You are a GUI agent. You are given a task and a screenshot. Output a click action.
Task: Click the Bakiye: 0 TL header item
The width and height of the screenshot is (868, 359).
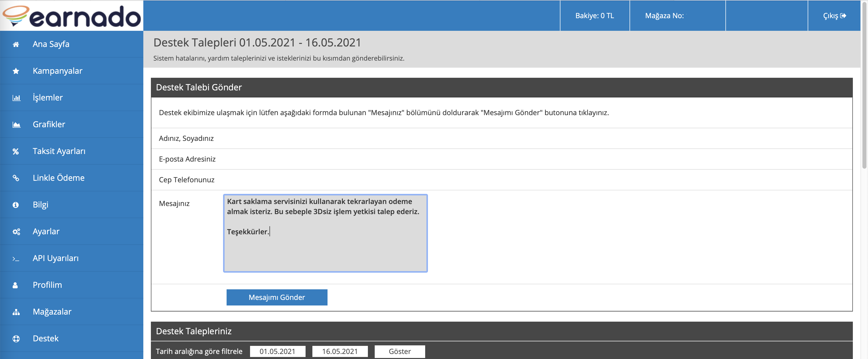coord(594,16)
